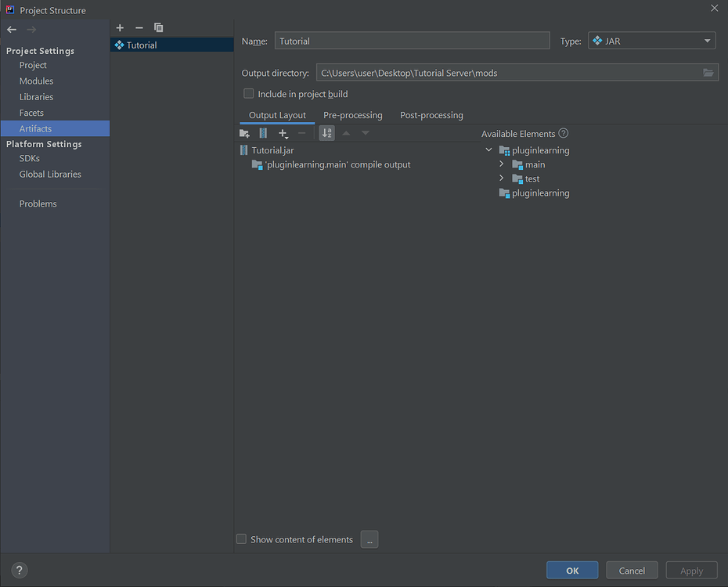Move the layout element up
728x587 pixels.
coord(346,134)
